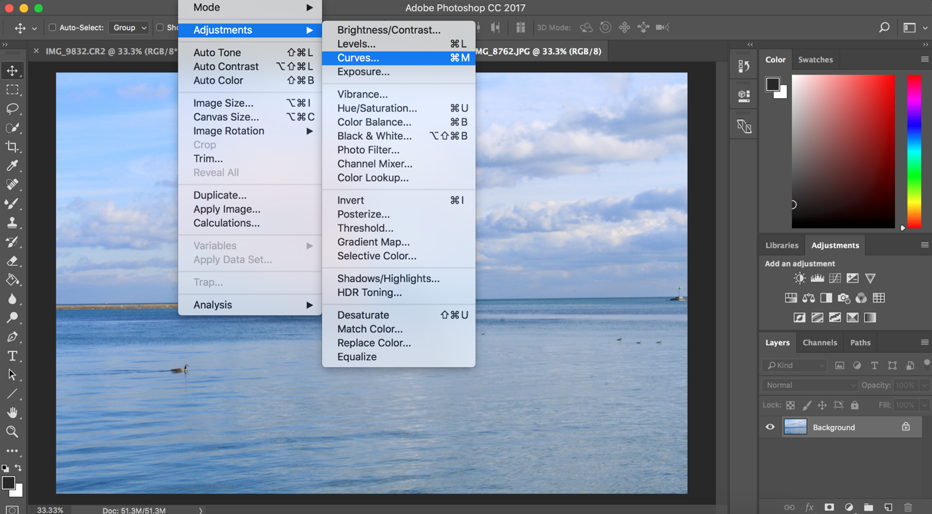Image resolution: width=932 pixels, height=514 pixels.
Task: Toggle lock position icon
Action: pyautogui.click(x=822, y=405)
